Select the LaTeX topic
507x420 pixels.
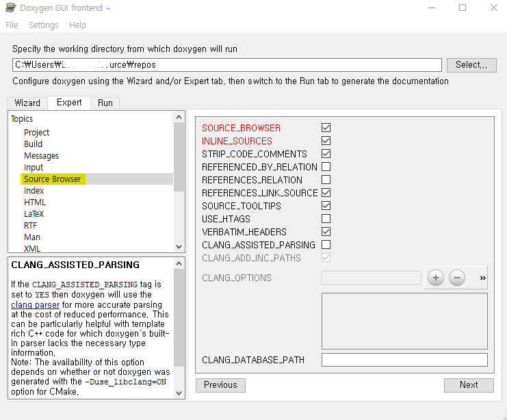[34, 213]
